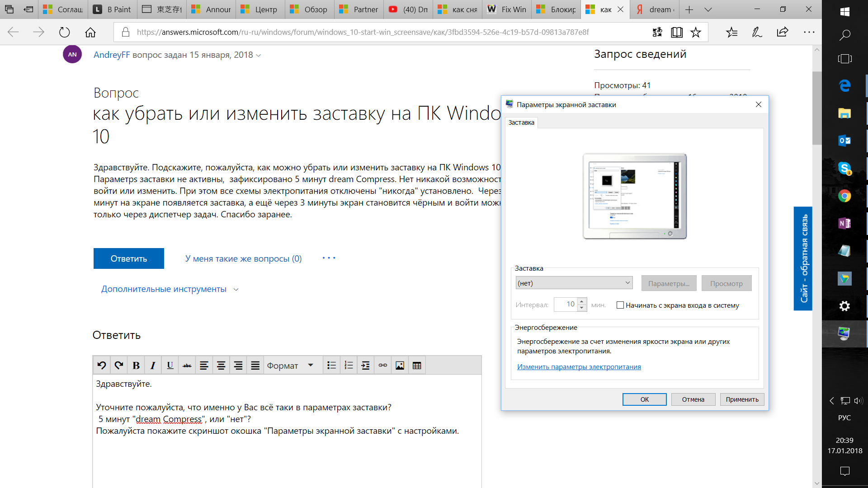Go back to previous page

click(x=13, y=32)
